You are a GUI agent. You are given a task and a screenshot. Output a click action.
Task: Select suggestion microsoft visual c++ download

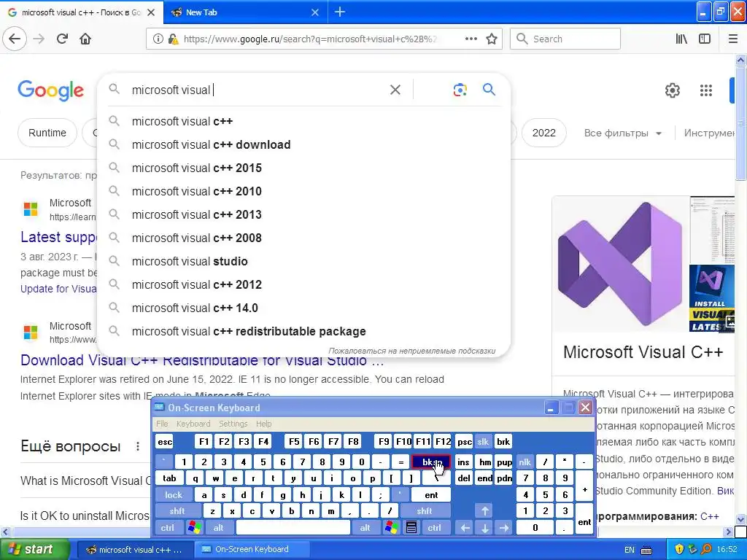click(303, 144)
